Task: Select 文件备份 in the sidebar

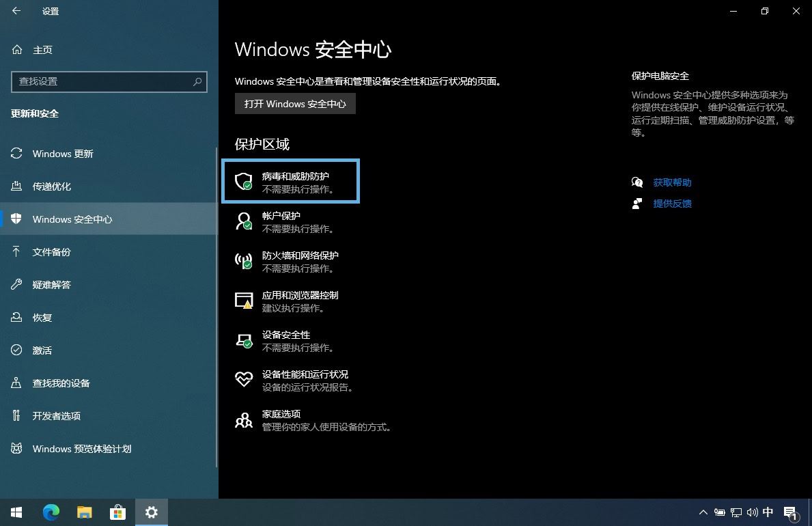Action: 109,252
